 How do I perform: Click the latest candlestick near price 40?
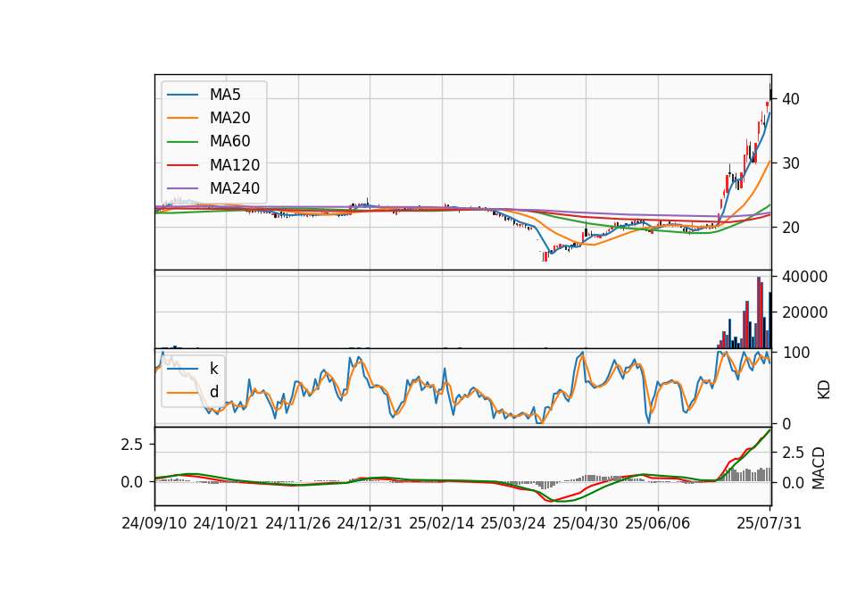point(770,91)
